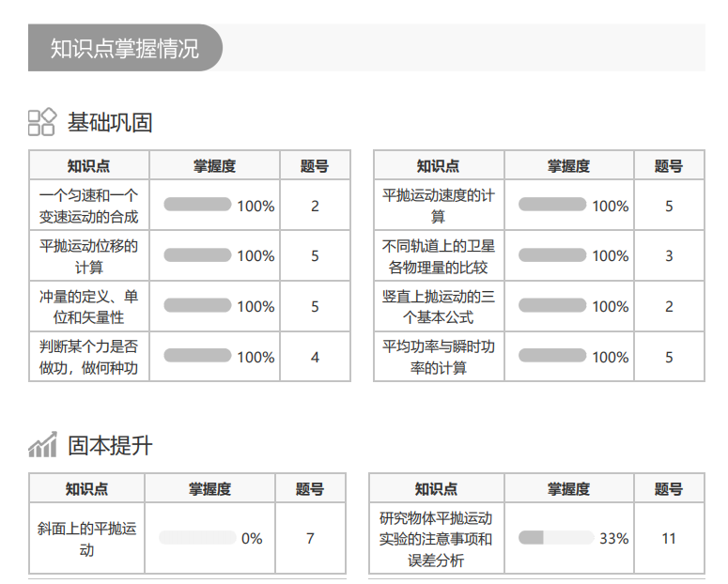The width and height of the screenshot is (728, 584).
Task: Click mastery bar for 平均功率与瞬时功率的计算
Action: 552,356
